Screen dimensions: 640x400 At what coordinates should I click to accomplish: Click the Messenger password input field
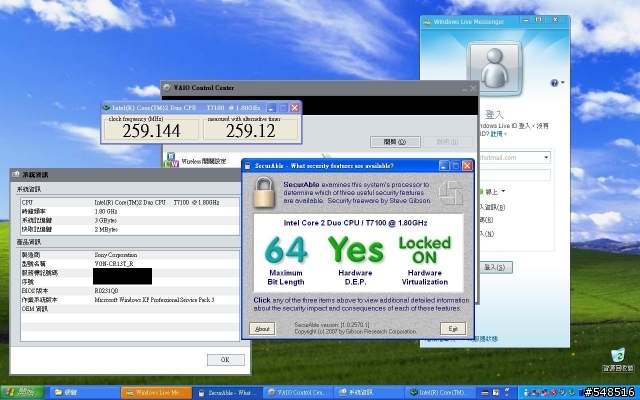pos(516,175)
